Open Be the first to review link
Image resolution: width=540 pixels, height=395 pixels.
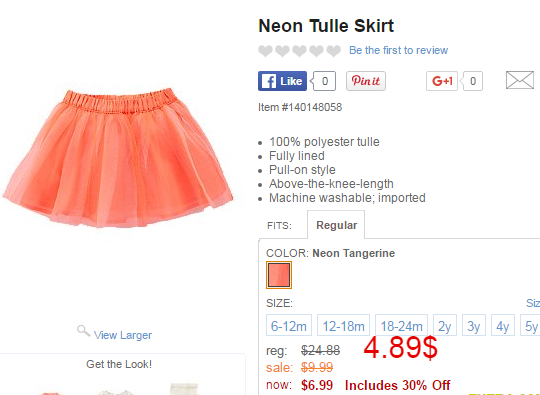coord(398,50)
